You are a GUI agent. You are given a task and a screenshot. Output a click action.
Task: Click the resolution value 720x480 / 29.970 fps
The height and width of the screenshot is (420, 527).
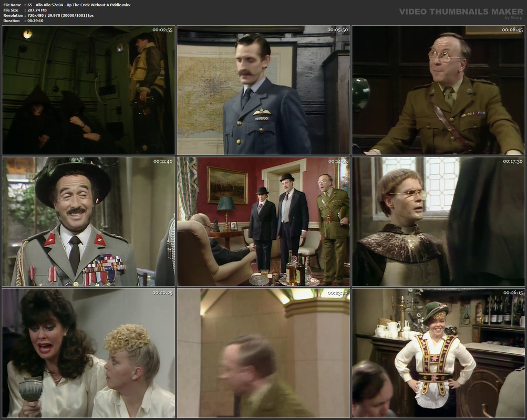pos(60,15)
